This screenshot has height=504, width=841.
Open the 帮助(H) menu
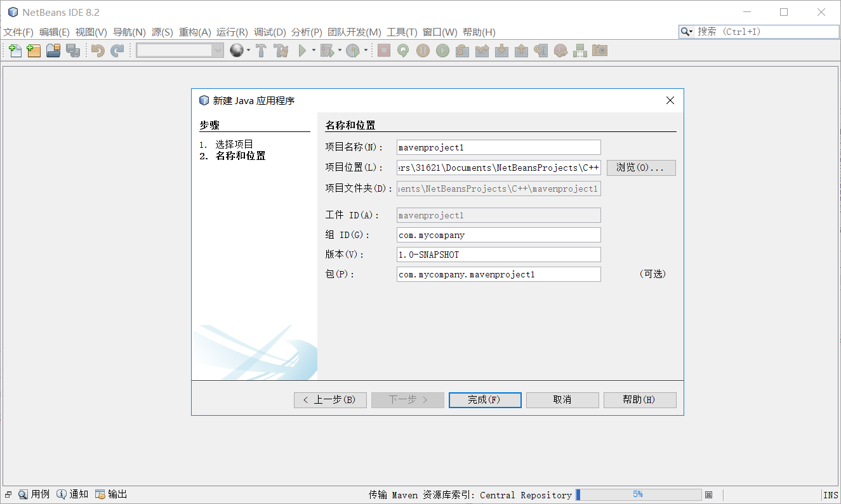tap(479, 32)
